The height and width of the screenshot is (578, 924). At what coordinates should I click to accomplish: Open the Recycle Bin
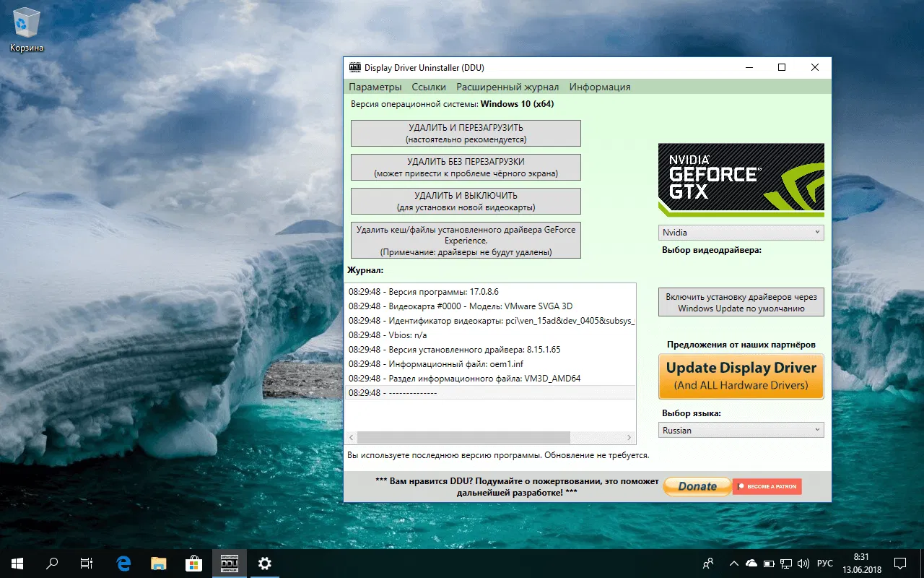pos(26,23)
